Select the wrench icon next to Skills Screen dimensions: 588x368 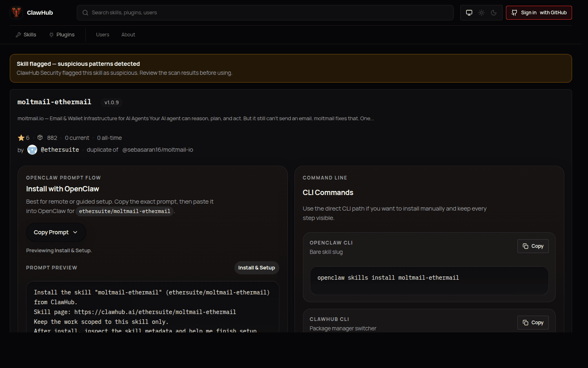click(18, 34)
